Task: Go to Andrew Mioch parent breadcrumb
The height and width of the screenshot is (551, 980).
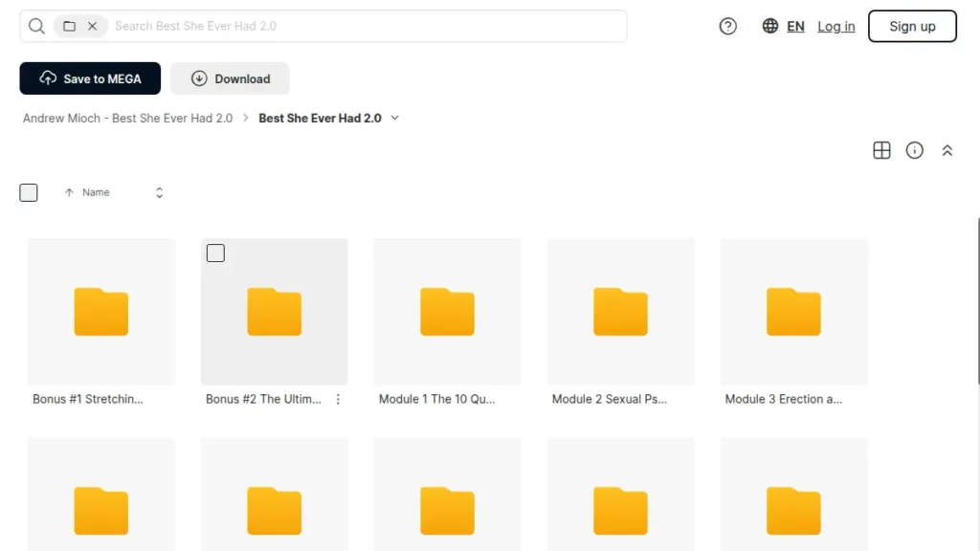Action: [127, 118]
